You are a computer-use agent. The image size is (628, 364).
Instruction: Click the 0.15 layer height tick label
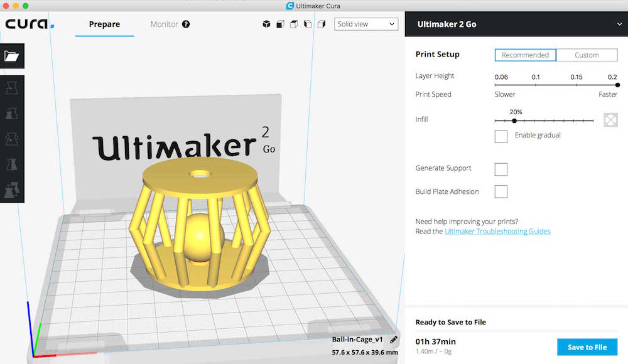[577, 77]
